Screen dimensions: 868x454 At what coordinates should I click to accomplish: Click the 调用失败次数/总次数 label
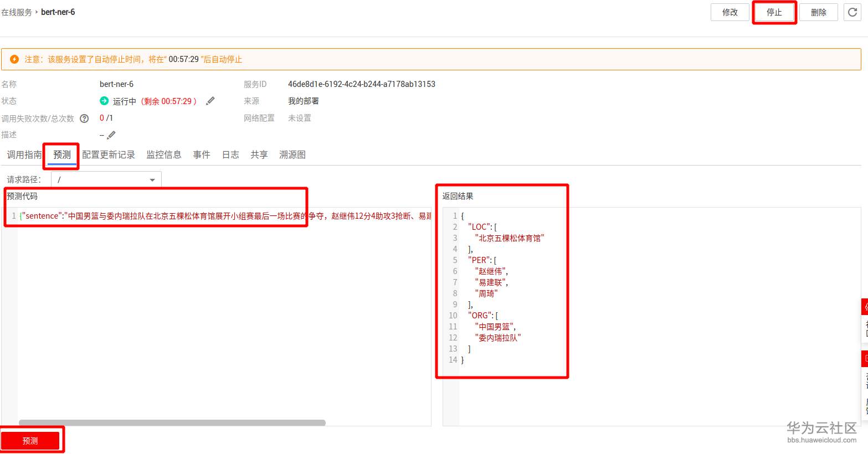click(38, 118)
